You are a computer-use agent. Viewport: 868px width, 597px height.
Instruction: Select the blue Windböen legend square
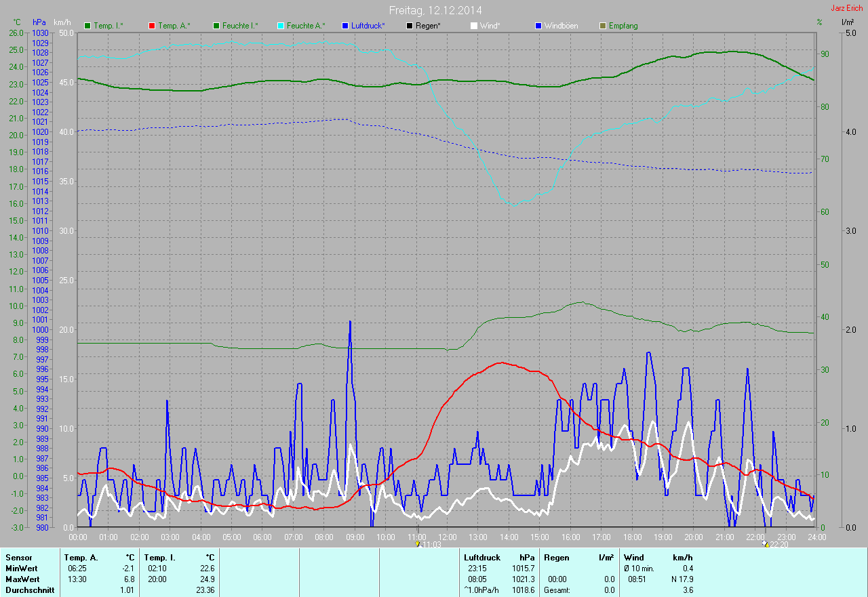coord(538,26)
